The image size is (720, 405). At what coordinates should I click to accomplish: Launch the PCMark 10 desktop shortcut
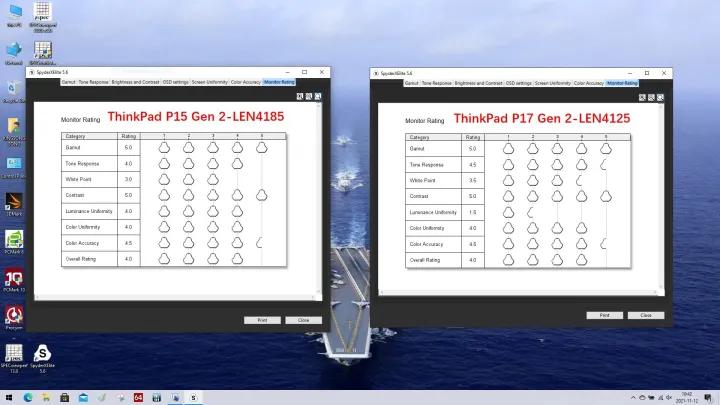pos(14,281)
